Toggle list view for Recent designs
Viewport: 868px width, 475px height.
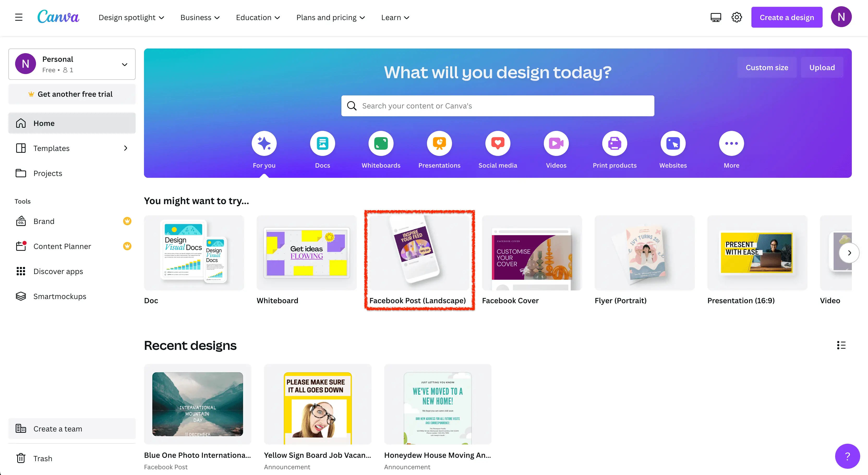coord(841,345)
